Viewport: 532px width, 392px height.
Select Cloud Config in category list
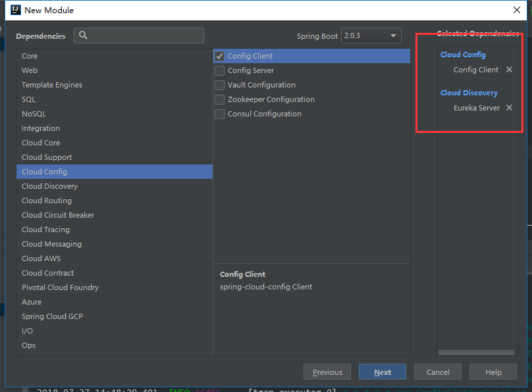115,172
